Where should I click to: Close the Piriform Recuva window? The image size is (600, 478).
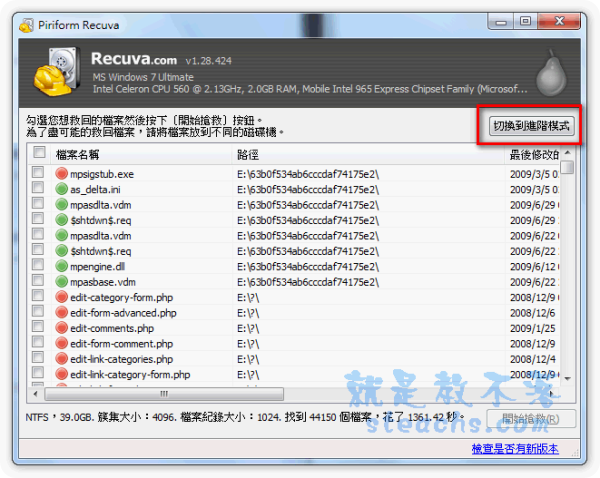click(x=559, y=21)
